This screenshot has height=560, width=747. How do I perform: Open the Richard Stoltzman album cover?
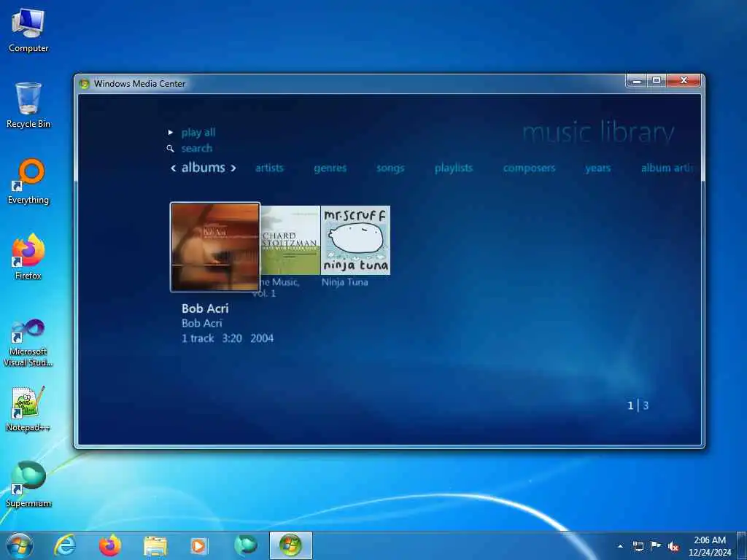point(290,240)
